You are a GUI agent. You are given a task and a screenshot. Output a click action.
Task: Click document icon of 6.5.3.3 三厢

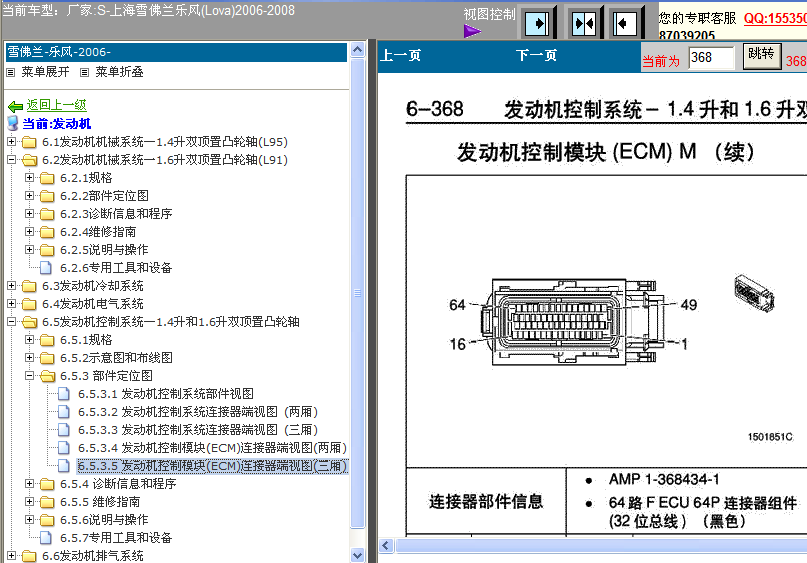[x=64, y=430]
